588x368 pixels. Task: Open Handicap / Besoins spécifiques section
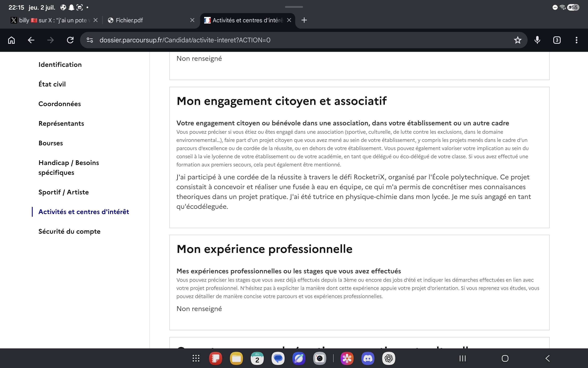(x=69, y=168)
